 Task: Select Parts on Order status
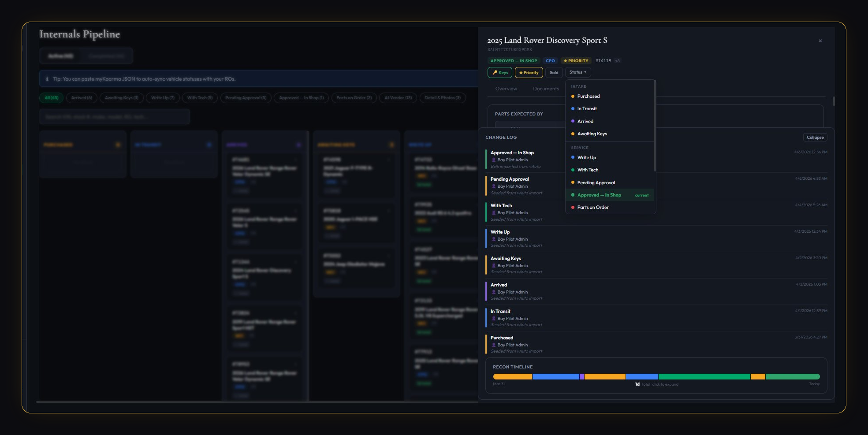[x=592, y=207]
